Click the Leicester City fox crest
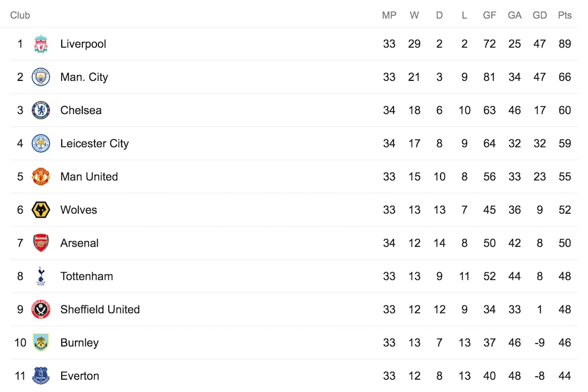 click(x=41, y=144)
